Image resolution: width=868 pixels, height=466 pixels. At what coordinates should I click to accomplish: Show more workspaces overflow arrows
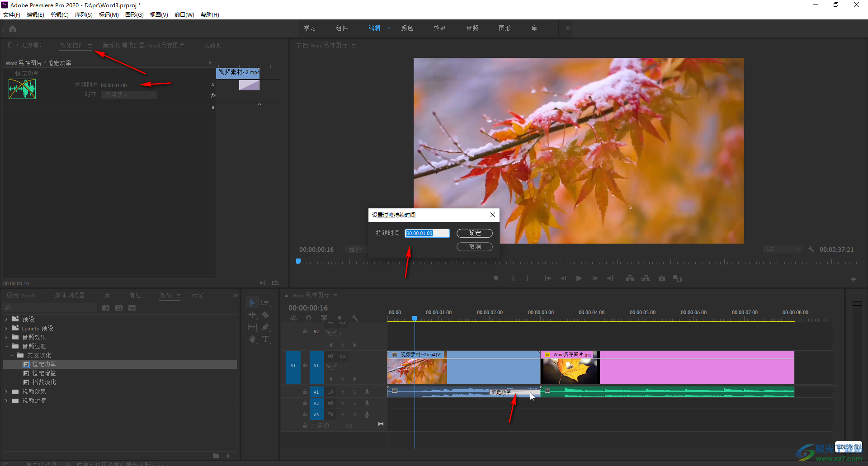[x=568, y=28]
